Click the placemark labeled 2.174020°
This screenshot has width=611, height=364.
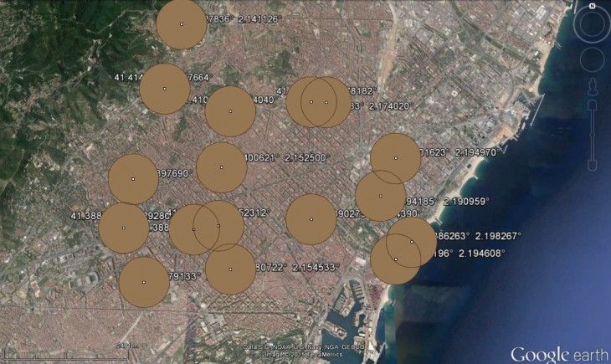point(327,102)
